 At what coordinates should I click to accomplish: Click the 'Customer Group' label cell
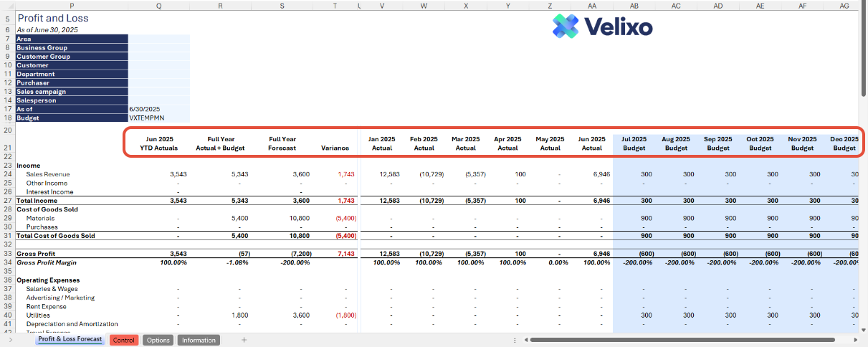point(72,57)
